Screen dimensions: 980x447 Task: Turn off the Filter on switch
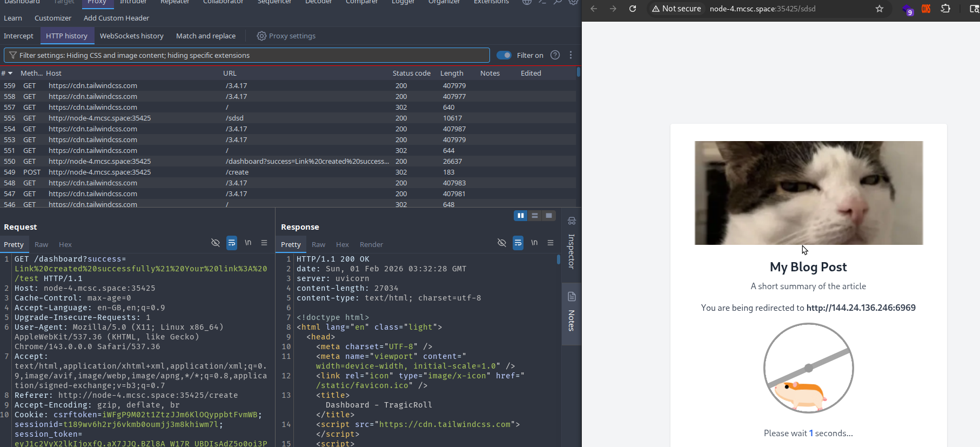504,55
